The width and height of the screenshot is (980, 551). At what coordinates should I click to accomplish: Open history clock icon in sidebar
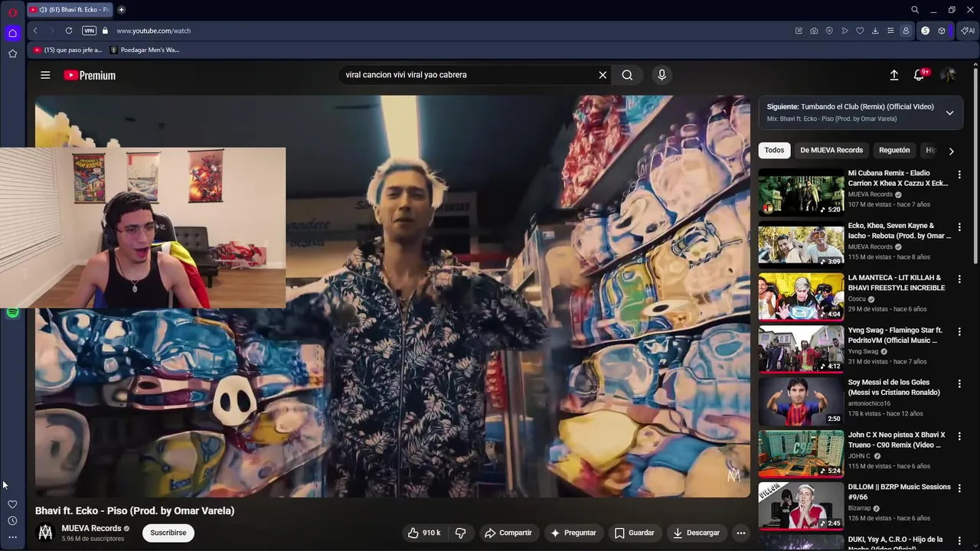pos(12,521)
